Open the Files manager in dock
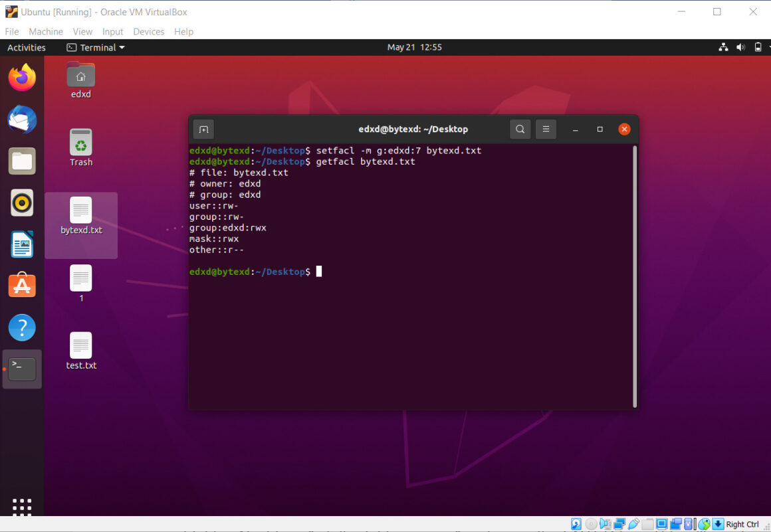 (22, 161)
